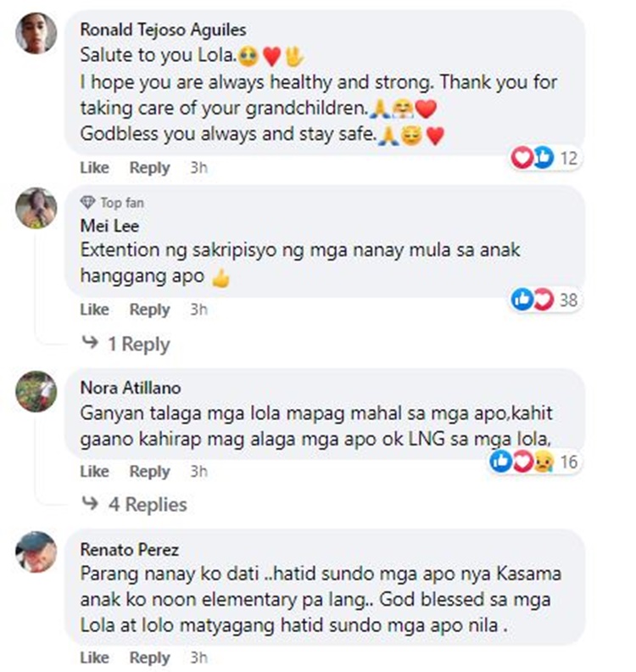636x672 pixels.
Task: Open the Renato Perez name link
Action: 130,550
